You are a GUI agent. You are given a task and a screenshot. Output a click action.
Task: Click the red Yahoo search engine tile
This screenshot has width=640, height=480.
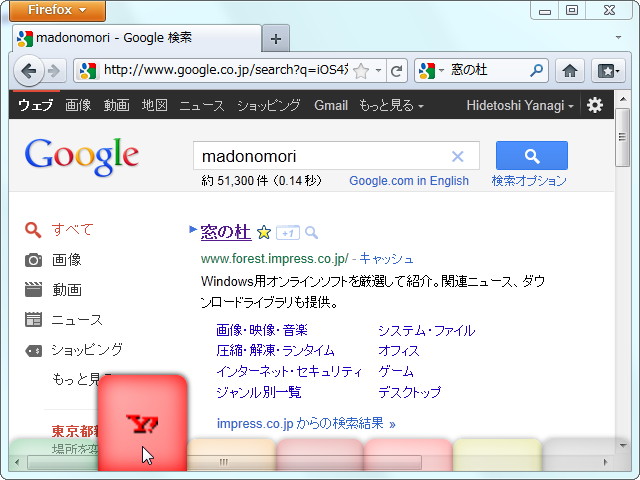point(142,423)
